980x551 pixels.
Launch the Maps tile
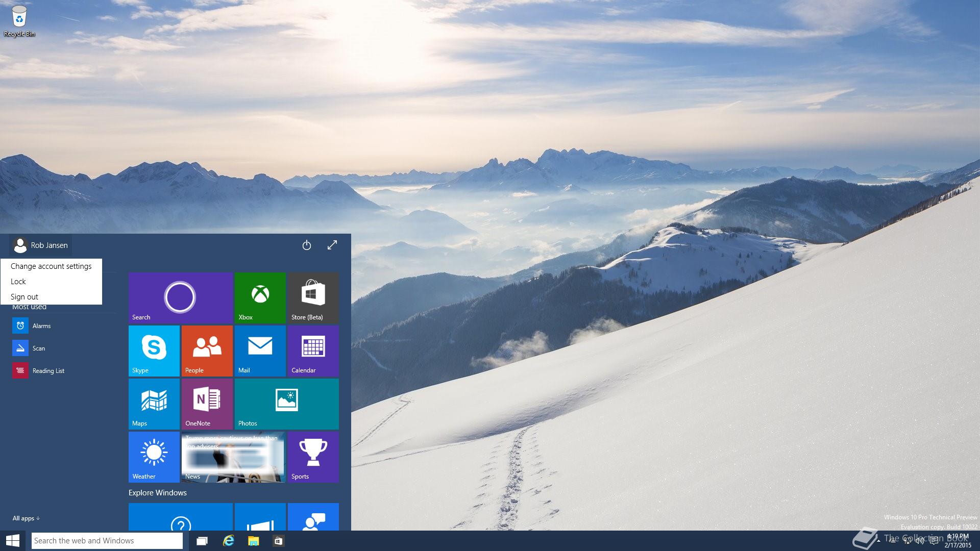[x=154, y=404]
